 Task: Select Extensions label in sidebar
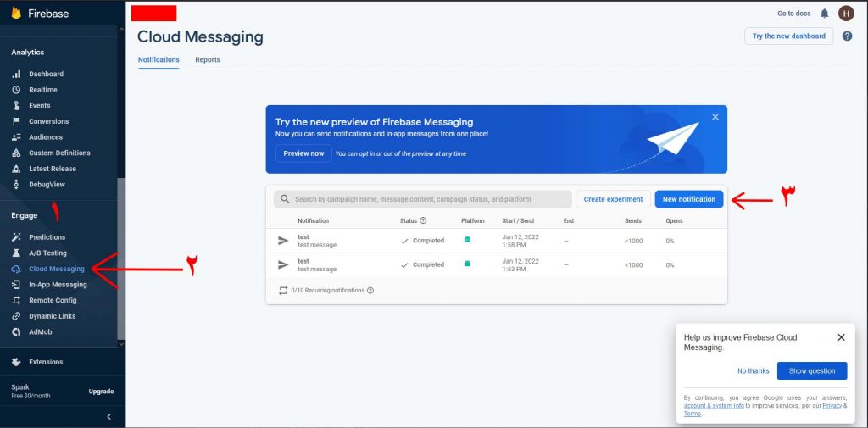coord(46,362)
